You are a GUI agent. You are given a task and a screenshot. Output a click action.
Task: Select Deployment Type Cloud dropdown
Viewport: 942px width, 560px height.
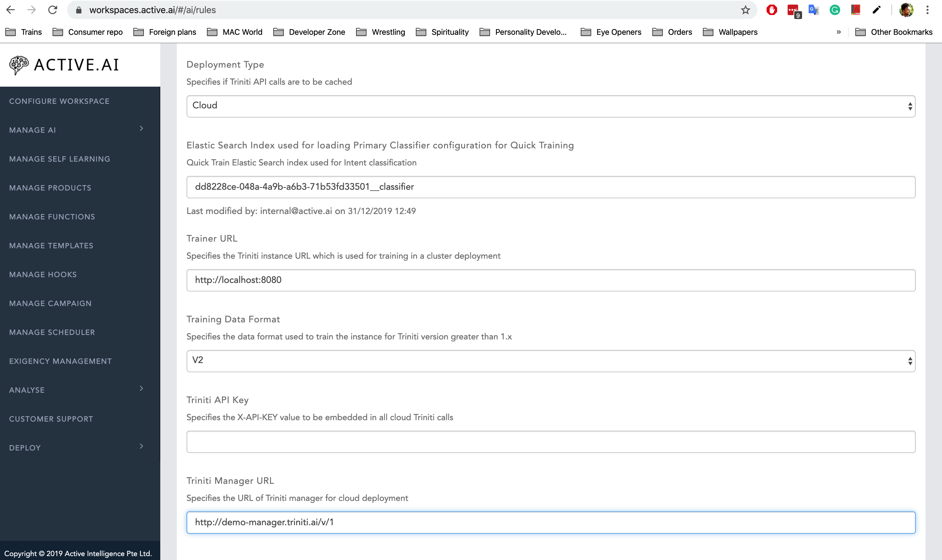[x=550, y=105]
